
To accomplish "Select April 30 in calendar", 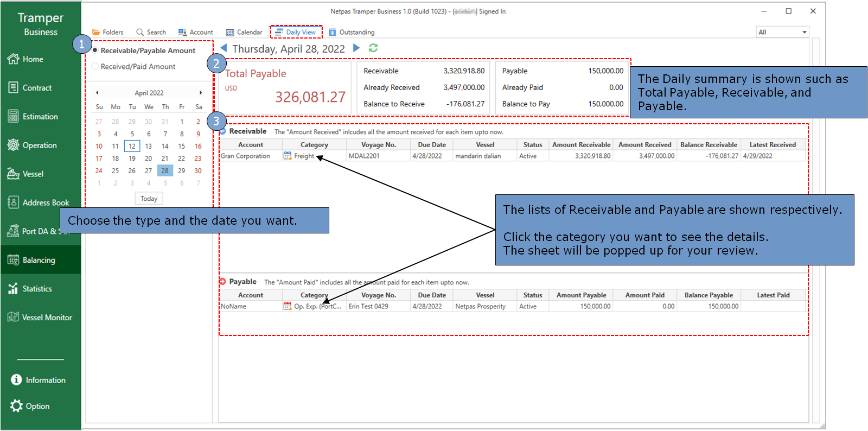I will pos(198,170).
